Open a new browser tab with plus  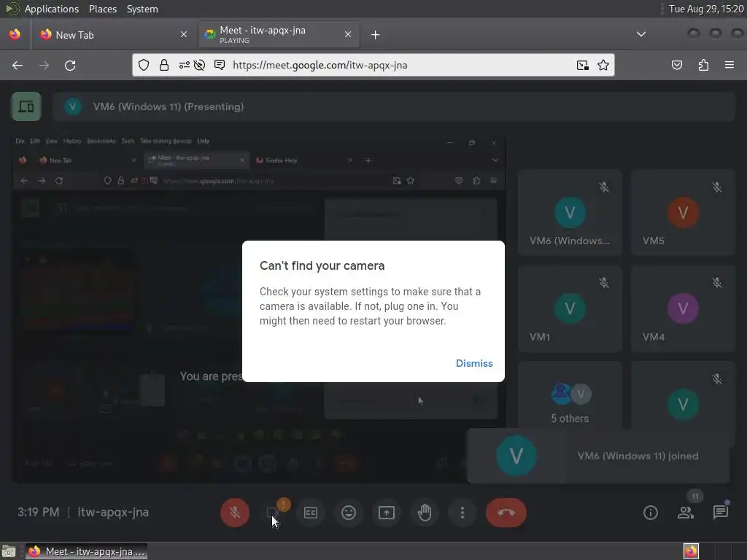(376, 35)
